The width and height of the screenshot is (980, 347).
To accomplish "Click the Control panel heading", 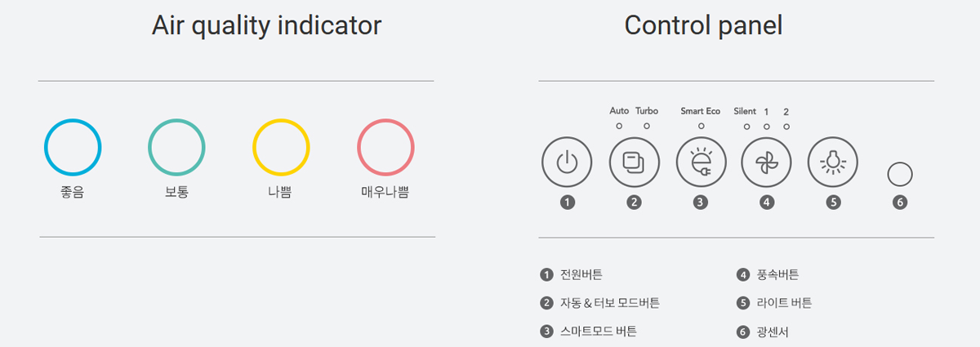I will click(x=703, y=25).
